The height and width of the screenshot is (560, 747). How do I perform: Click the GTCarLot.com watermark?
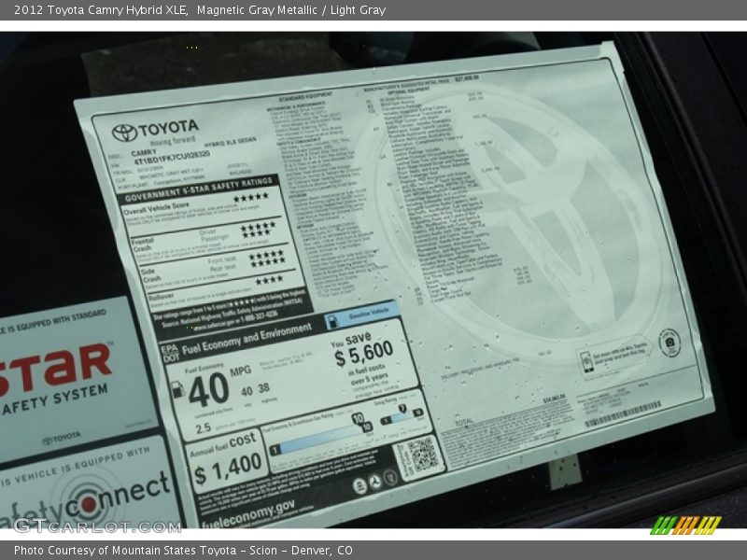[x=97, y=525]
